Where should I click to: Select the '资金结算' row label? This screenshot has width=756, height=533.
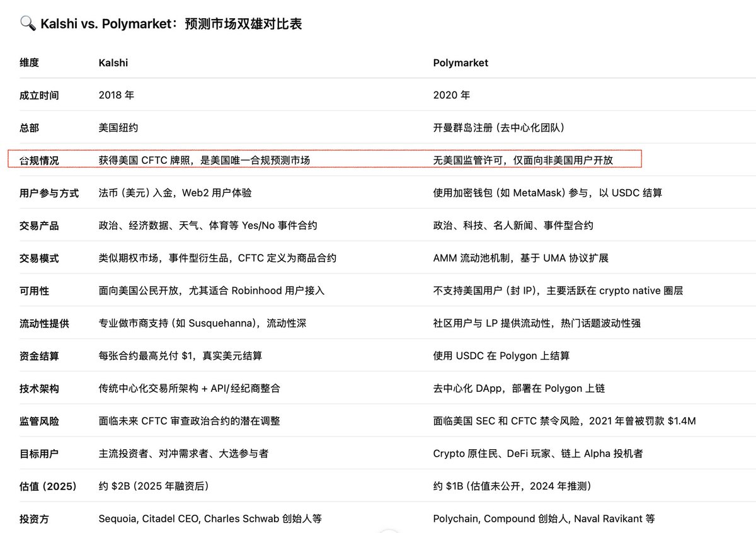[x=39, y=356]
